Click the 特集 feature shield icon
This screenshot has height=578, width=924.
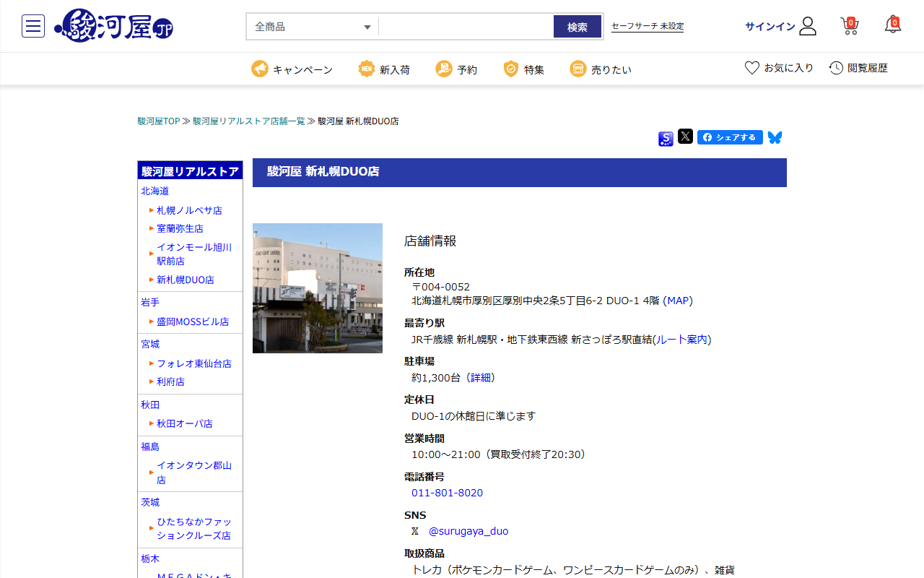click(x=511, y=69)
